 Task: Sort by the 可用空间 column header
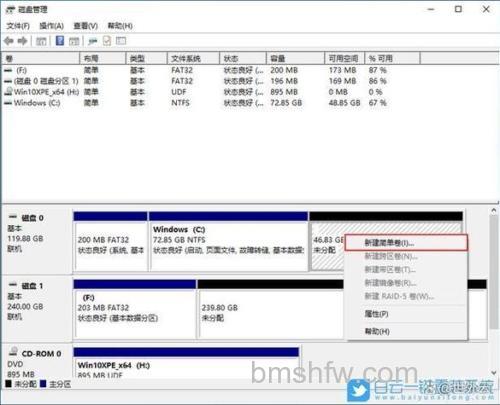(x=345, y=59)
